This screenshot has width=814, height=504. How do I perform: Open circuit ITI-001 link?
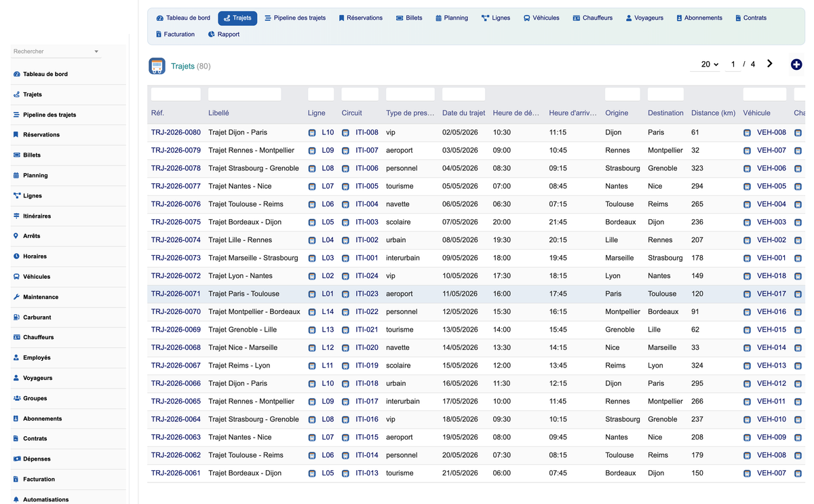(367, 258)
